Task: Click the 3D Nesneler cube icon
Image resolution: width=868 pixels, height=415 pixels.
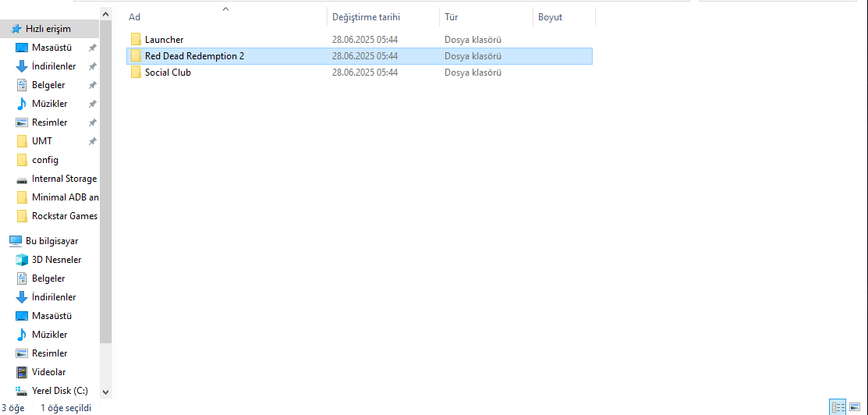Action: pos(22,259)
